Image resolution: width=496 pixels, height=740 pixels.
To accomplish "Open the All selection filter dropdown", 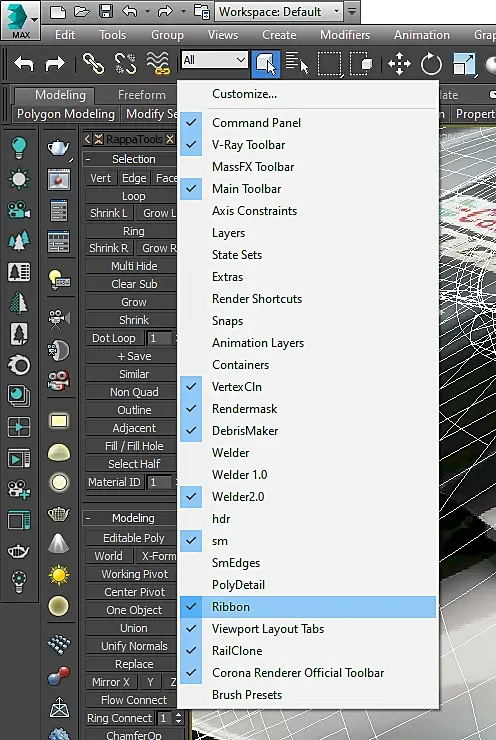I will 215,60.
